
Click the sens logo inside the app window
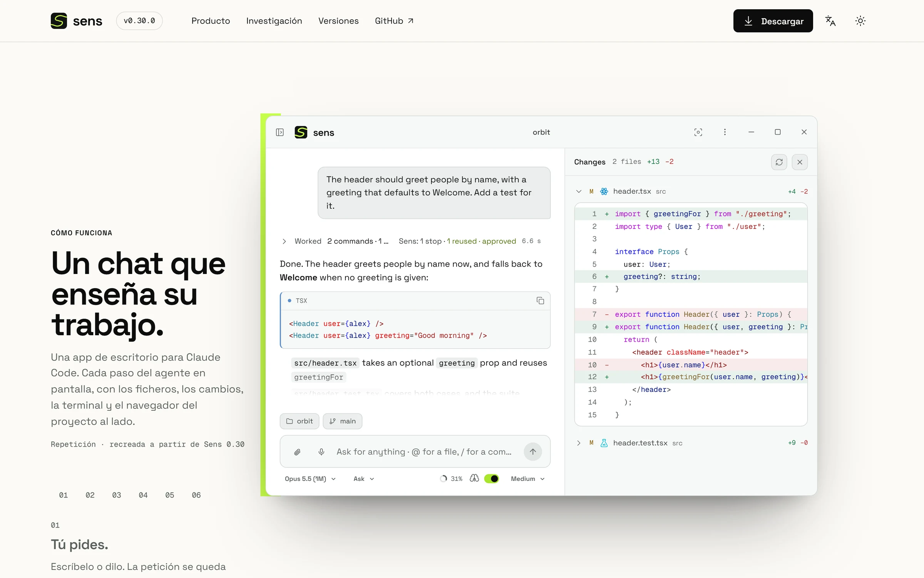coord(314,132)
